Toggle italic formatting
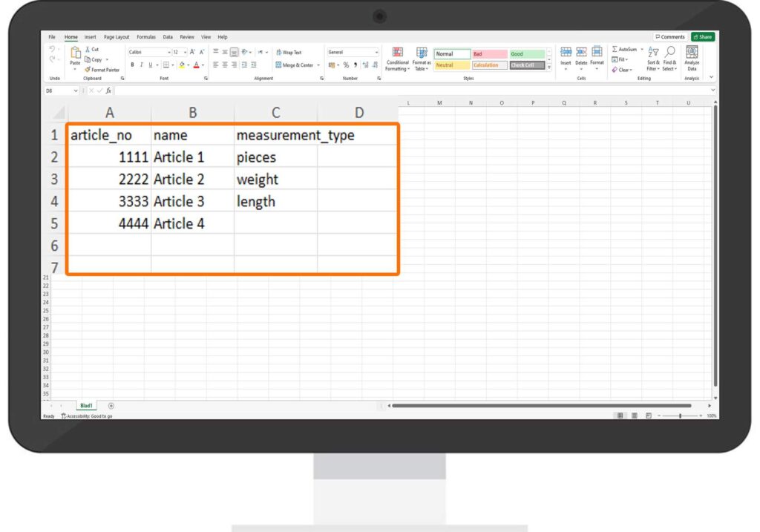The width and height of the screenshot is (760, 532). point(141,65)
